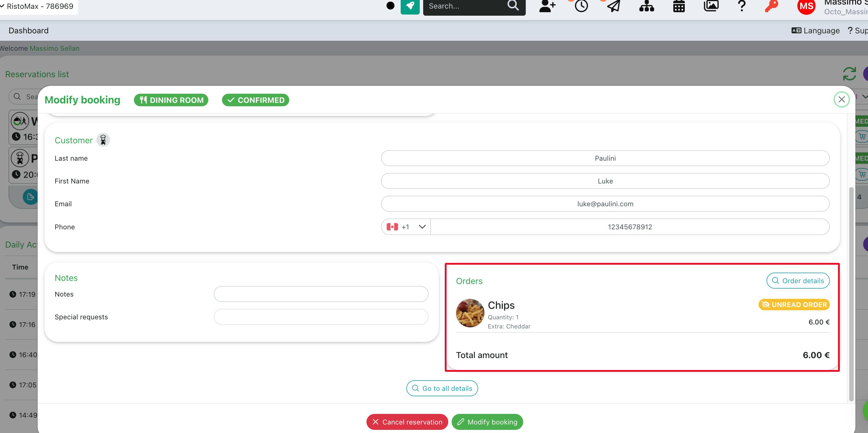Expand the phone country code dropdown

pos(406,227)
